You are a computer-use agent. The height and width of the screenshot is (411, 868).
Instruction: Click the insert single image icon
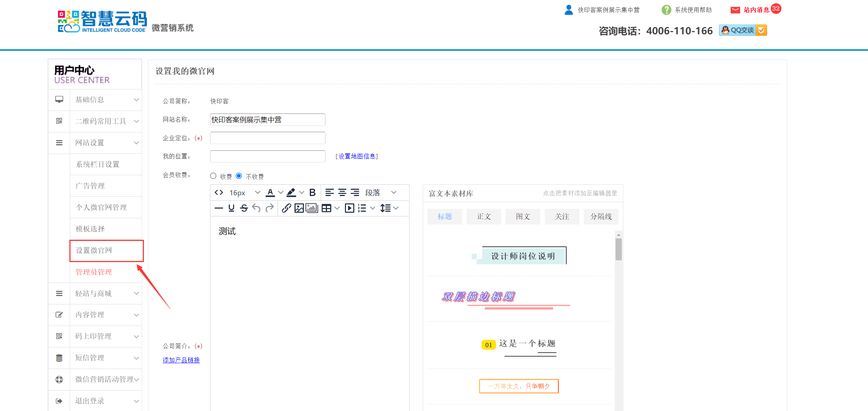point(299,208)
